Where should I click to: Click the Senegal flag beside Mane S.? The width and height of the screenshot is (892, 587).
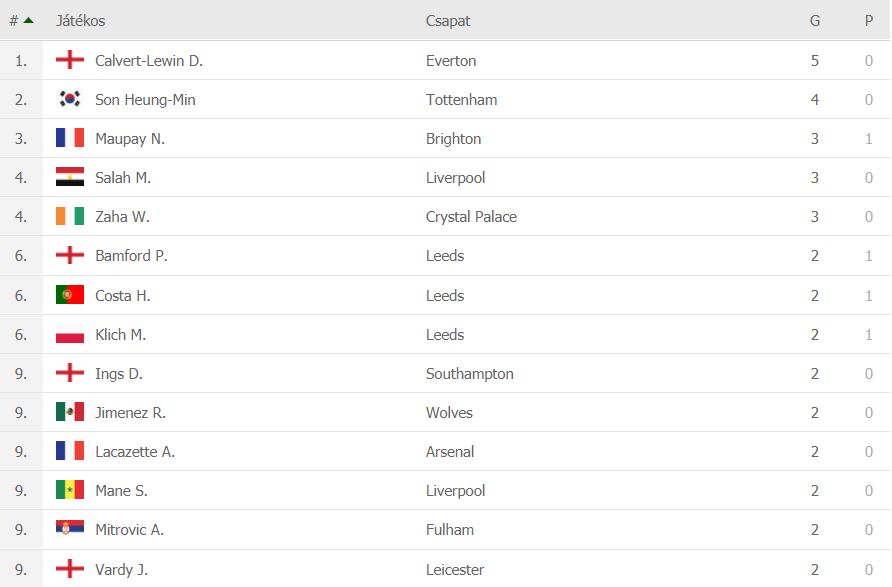(x=70, y=490)
